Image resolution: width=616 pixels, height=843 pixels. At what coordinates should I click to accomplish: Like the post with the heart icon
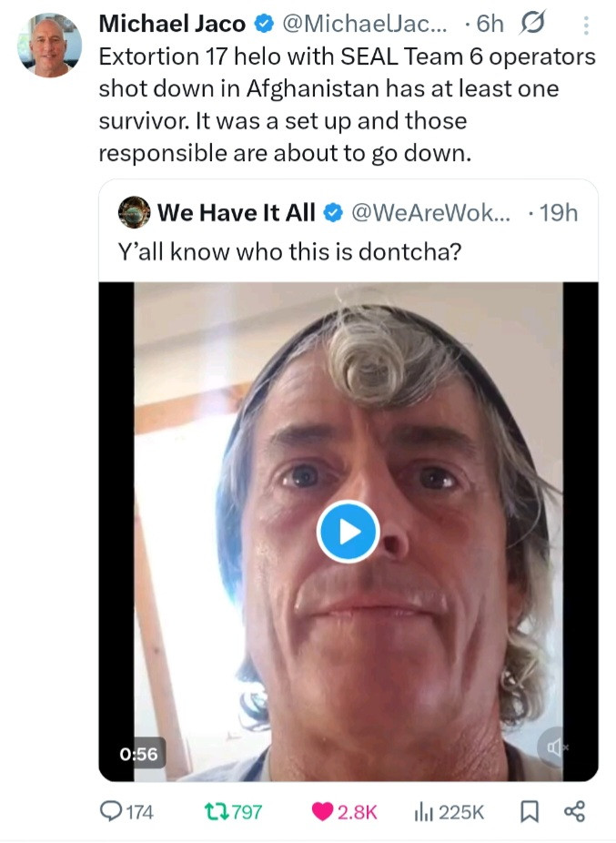[x=322, y=811]
